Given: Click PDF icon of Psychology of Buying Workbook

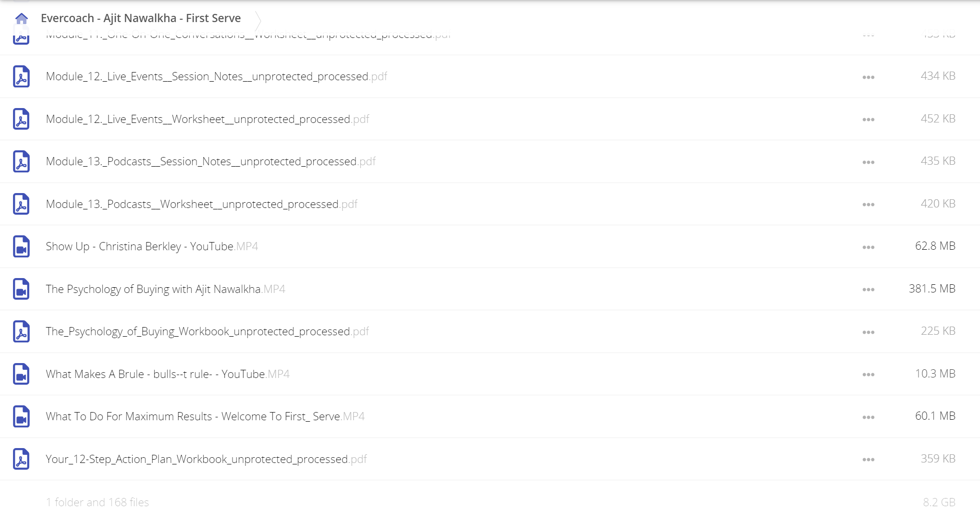Looking at the screenshot, I should pos(21,331).
